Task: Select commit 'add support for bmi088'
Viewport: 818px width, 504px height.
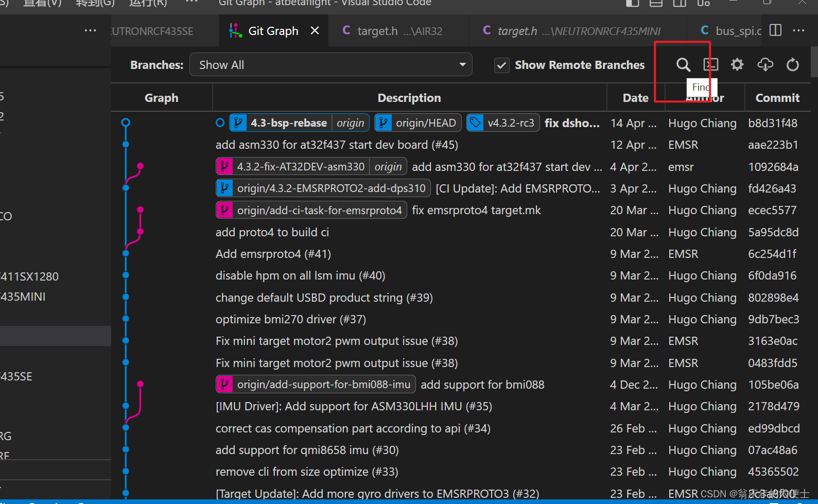Action: tap(482, 385)
